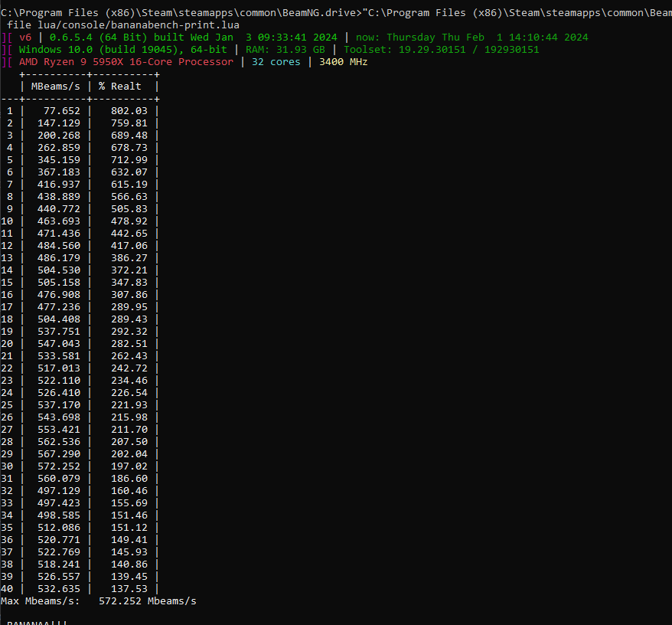Click the value 372.21 in row 14
The width and height of the screenshot is (672, 625).
click(129, 270)
